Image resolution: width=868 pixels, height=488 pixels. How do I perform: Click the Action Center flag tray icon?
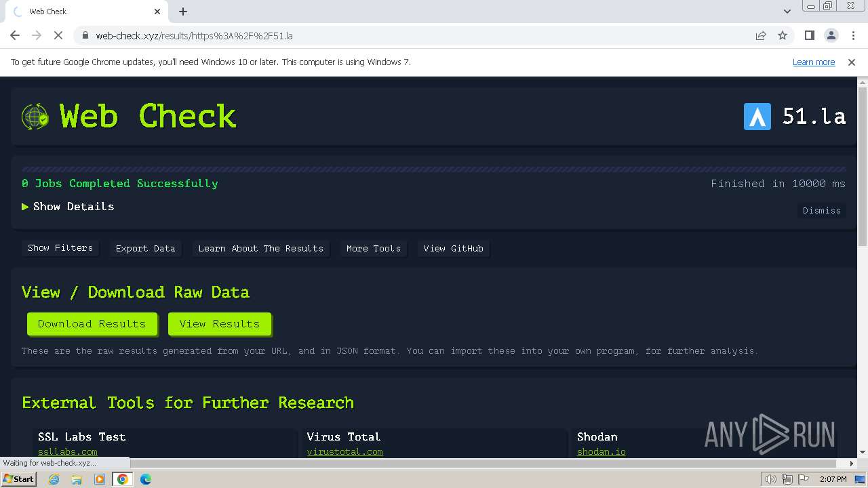(804, 479)
